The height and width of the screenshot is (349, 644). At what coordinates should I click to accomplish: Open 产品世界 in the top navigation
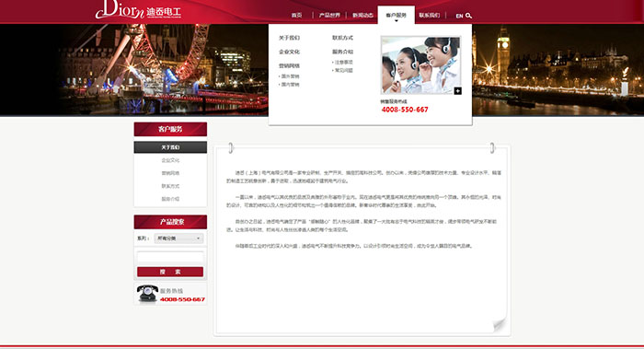pyautogui.click(x=329, y=16)
